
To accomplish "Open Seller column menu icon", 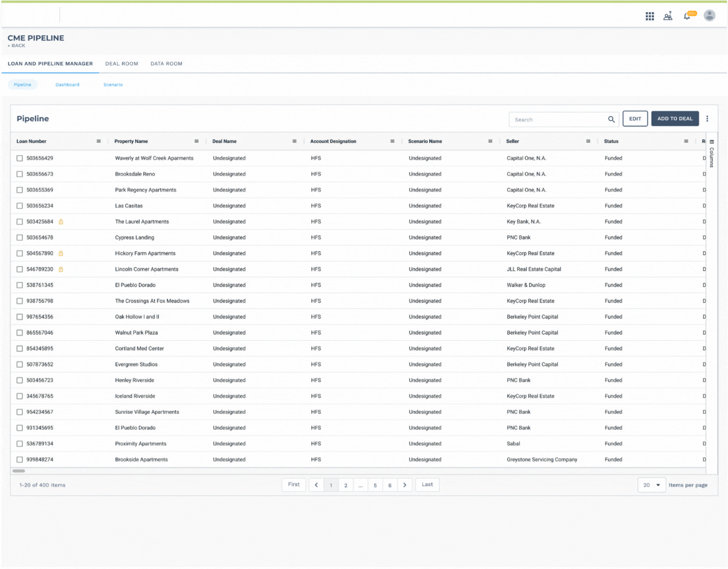I will pos(588,141).
